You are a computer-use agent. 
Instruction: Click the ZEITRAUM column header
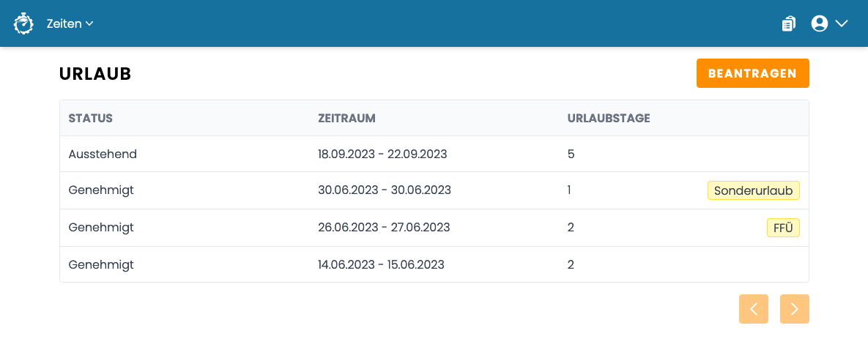point(347,118)
